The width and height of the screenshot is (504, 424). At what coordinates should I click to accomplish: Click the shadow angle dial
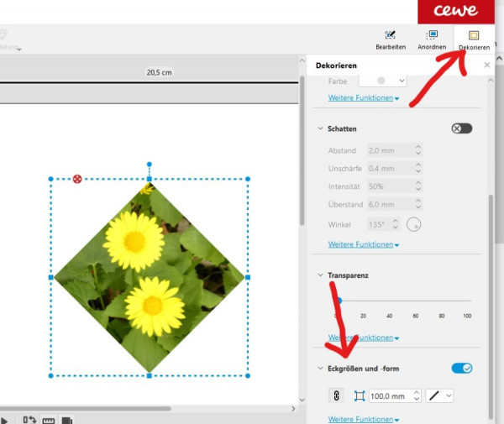click(413, 224)
